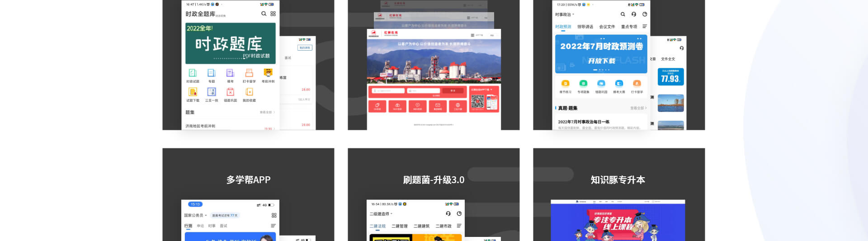Open the 刷题菌-升级3.0 card title
Screen dimensions: 868x241
click(x=434, y=180)
